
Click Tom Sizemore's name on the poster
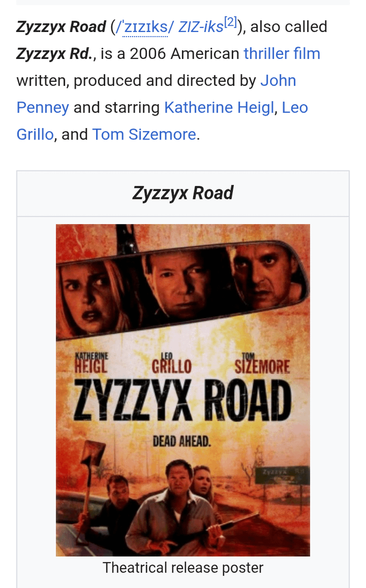(x=262, y=363)
